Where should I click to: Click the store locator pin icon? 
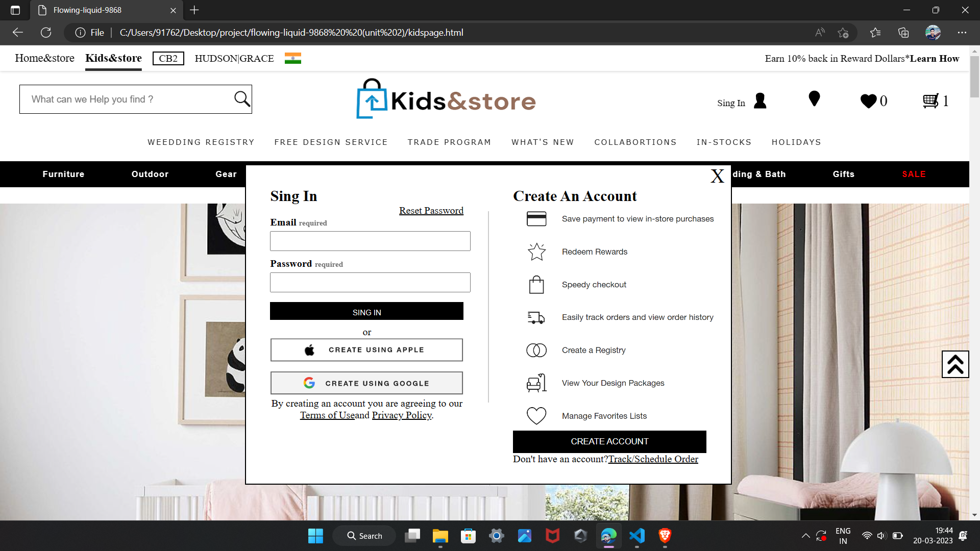pos(814,98)
